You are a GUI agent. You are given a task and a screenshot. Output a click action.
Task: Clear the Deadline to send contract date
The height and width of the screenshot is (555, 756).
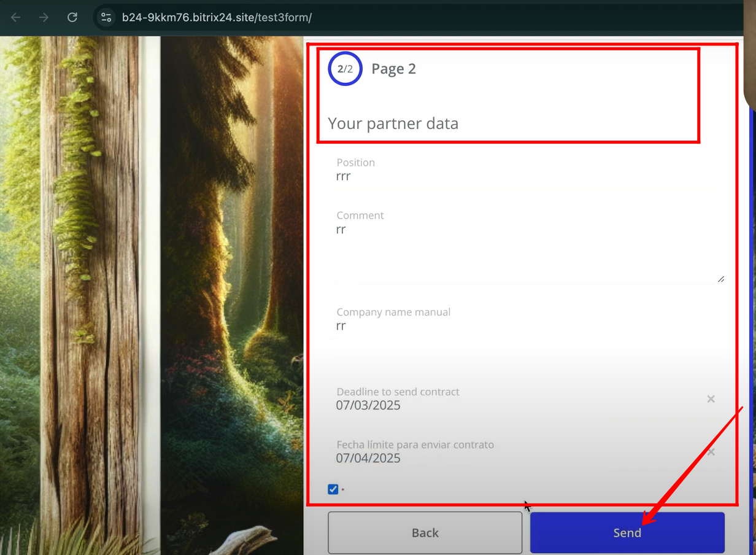pos(711,399)
